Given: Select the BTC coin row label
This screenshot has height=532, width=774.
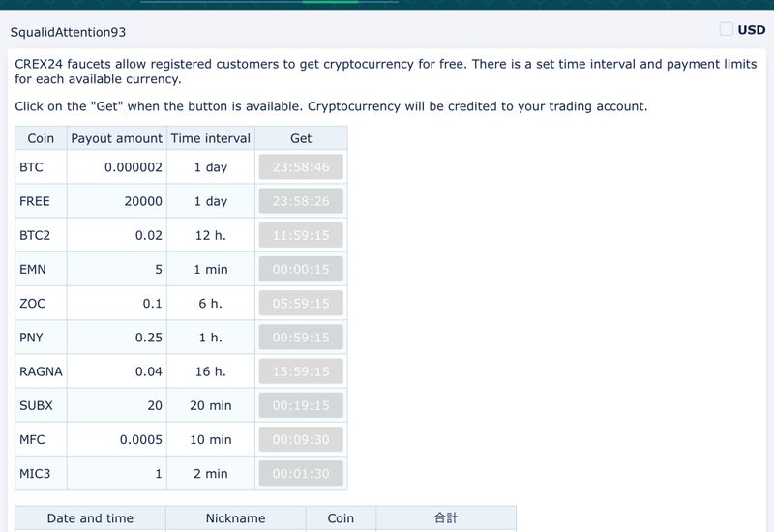Looking at the screenshot, I should (x=31, y=167).
